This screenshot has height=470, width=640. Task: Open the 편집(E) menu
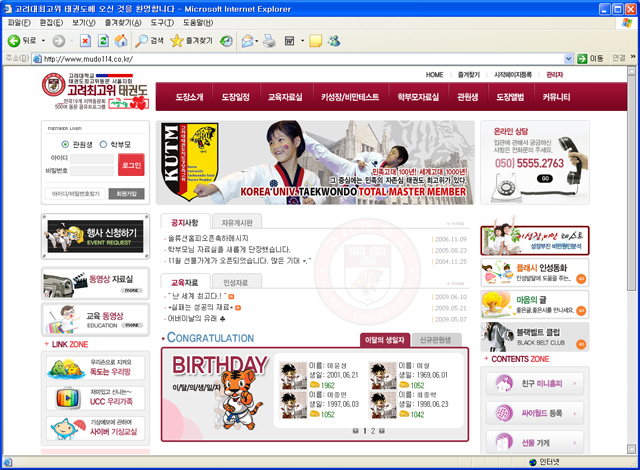coord(51,23)
